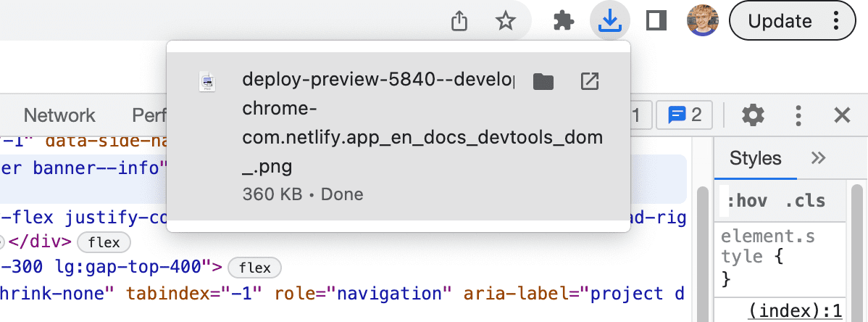The width and height of the screenshot is (868, 322).
Task: Open the user profile avatar
Action: 702,21
